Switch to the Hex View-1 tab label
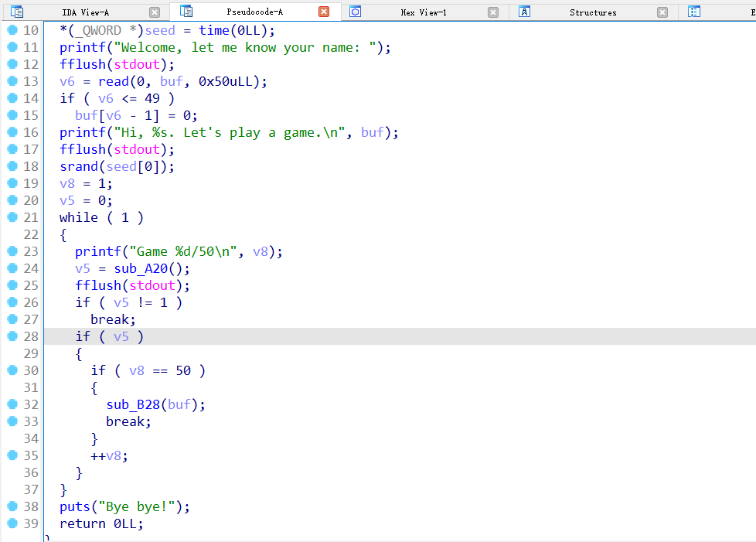The width and height of the screenshot is (756, 542). (x=424, y=12)
